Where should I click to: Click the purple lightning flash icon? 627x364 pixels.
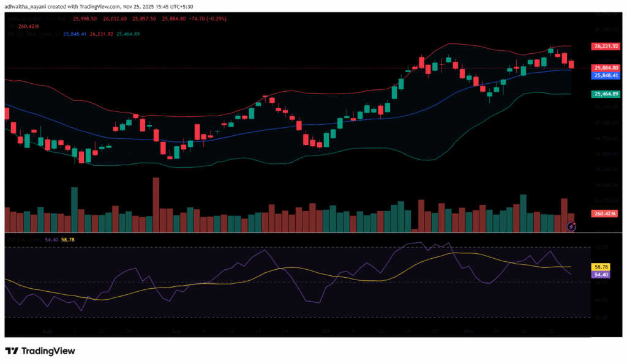(x=571, y=226)
